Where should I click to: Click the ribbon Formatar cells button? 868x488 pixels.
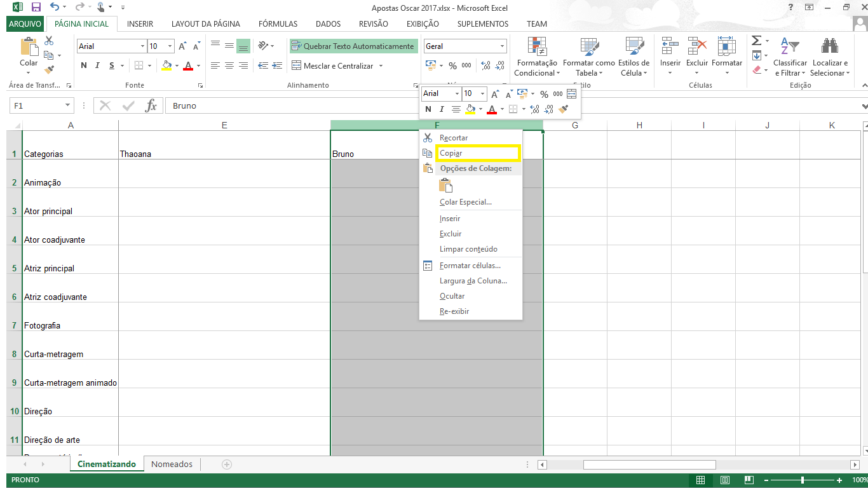coord(727,56)
